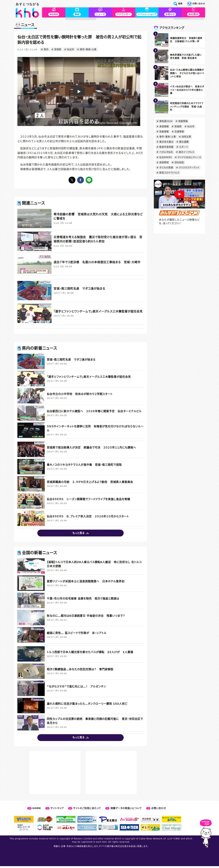Screen dimensions: 219x868
Task: Share the article on LINE
Action: pyautogui.click(x=89, y=180)
